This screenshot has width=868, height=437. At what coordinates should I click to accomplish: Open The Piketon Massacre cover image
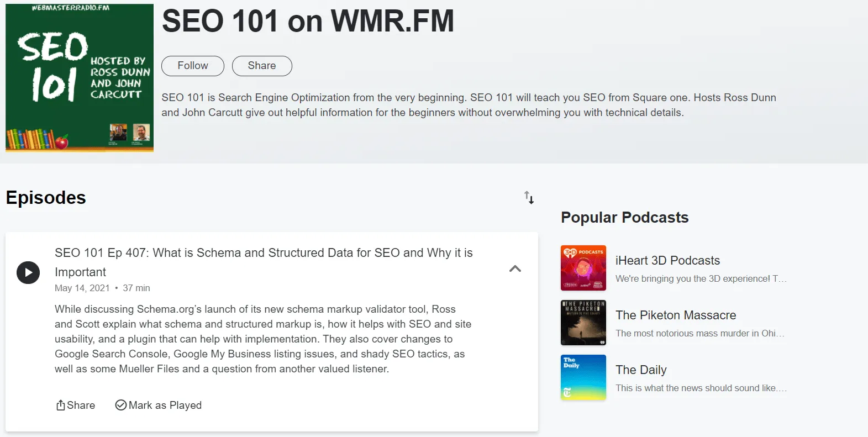583,323
